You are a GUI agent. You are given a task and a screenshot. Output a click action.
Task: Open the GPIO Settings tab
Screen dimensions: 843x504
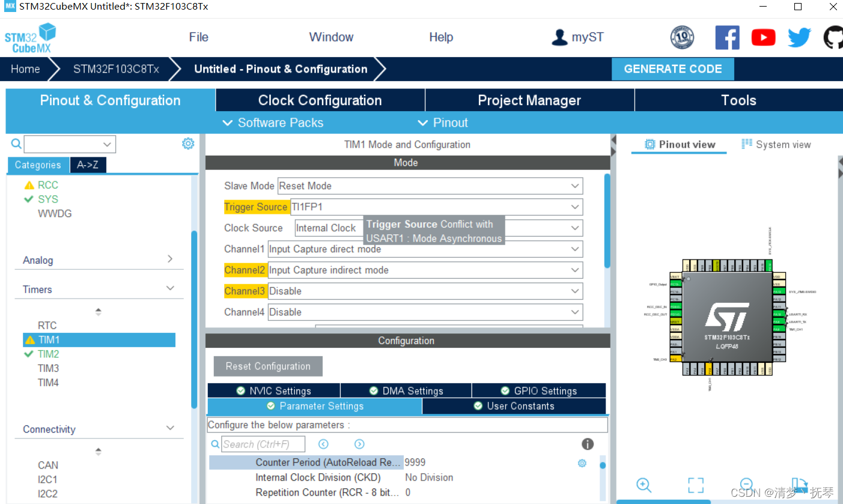(539, 391)
